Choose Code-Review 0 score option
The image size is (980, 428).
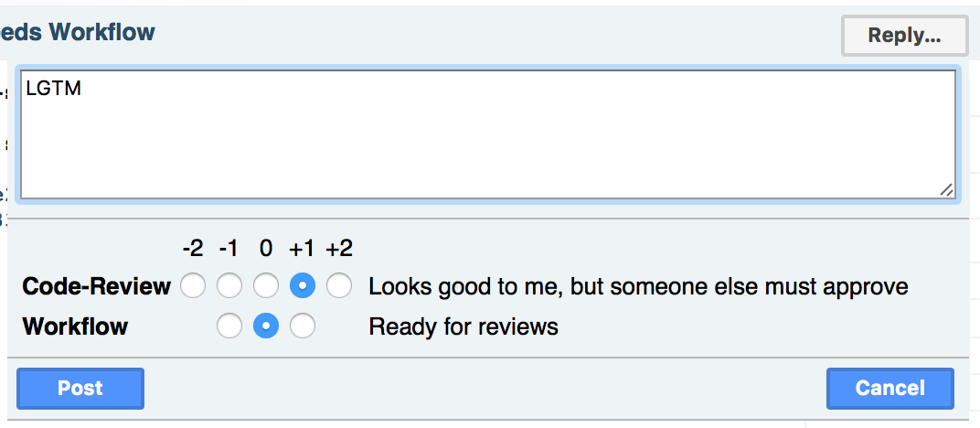pyautogui.click(x=266, y=286)
